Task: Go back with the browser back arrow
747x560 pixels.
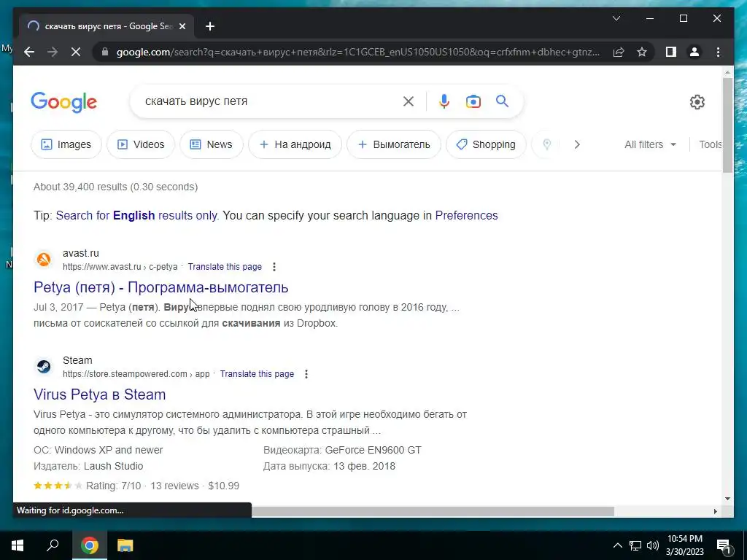Action: pos(29,52)
